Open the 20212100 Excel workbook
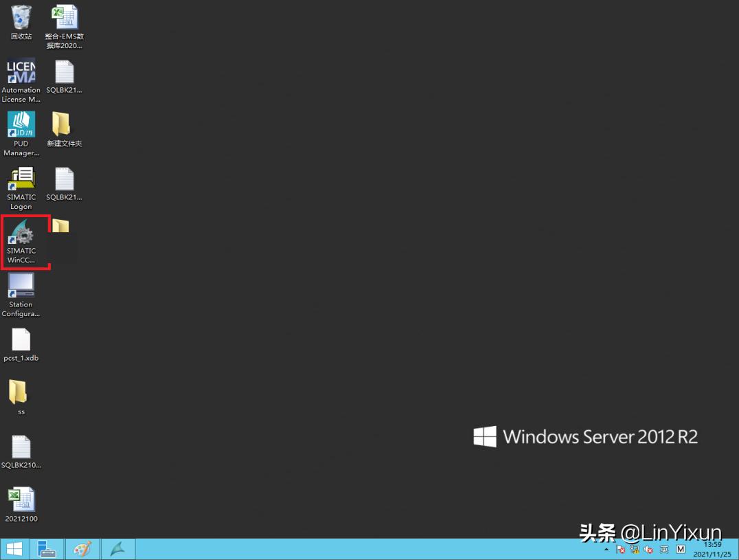The width and height of the screenshot is (739, 560). 21,504
